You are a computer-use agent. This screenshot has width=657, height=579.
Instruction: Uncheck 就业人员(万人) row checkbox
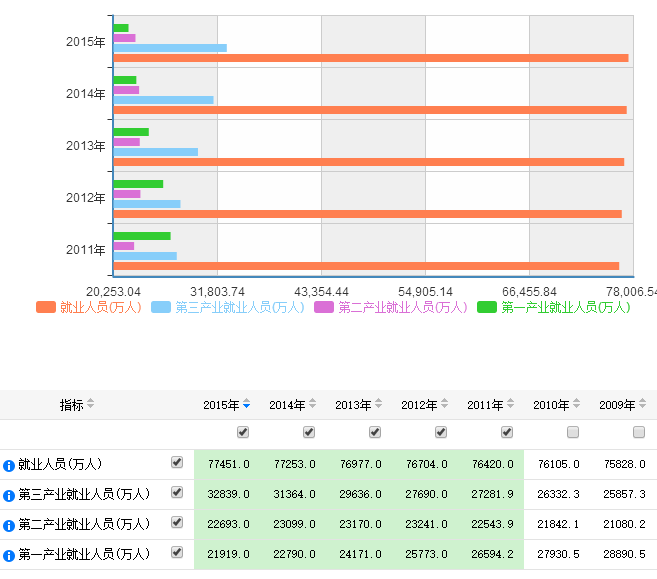[177, 462]
